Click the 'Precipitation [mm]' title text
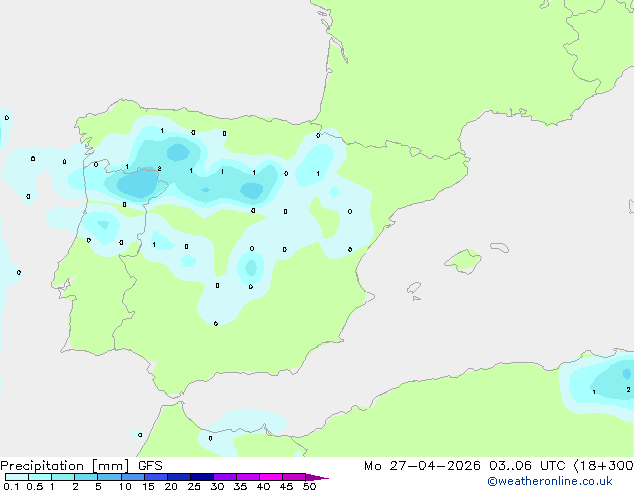The height and width of the screenshot is (490, 634). coord(65,466)
